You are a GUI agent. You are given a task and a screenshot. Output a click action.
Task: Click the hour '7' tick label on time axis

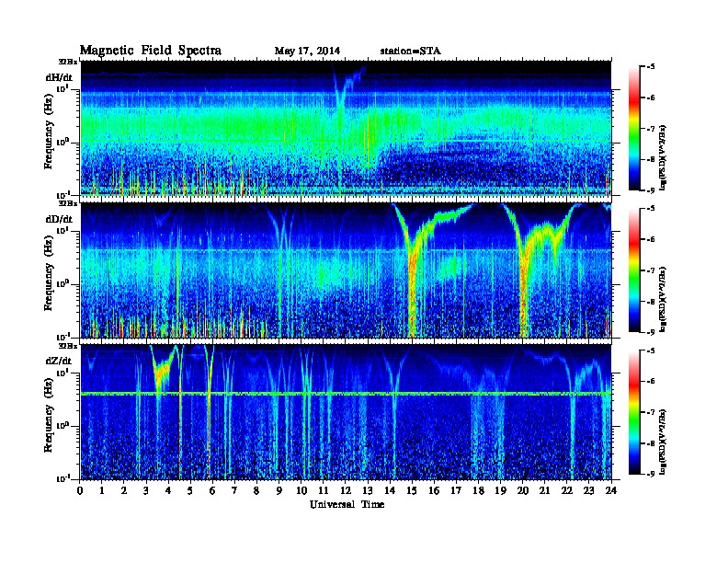tap(234, 490)
